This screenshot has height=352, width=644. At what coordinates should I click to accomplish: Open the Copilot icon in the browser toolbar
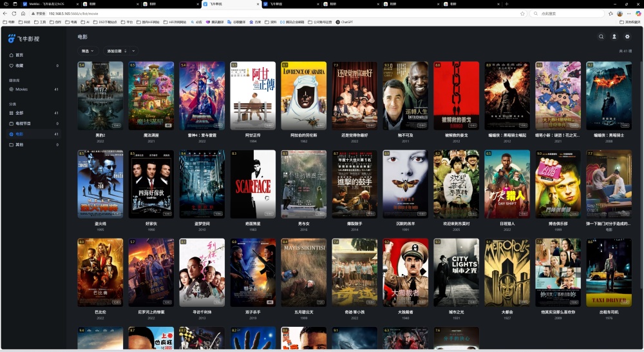coord(638,14)
